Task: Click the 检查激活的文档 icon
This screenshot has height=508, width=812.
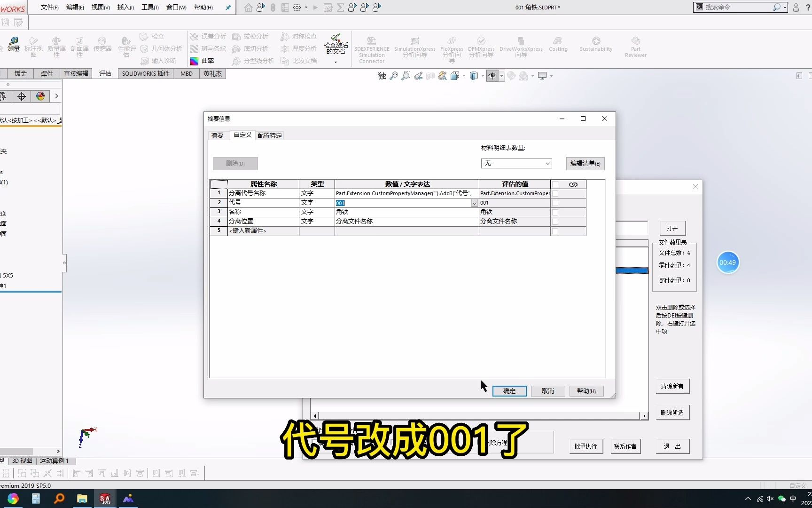Action: click(x=335, y=44)
